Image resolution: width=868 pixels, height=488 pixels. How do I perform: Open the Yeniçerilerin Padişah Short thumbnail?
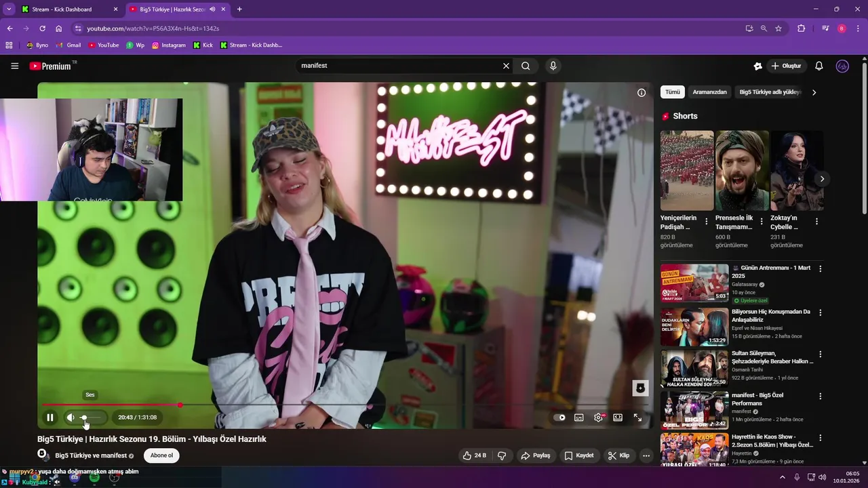point(687,171)
